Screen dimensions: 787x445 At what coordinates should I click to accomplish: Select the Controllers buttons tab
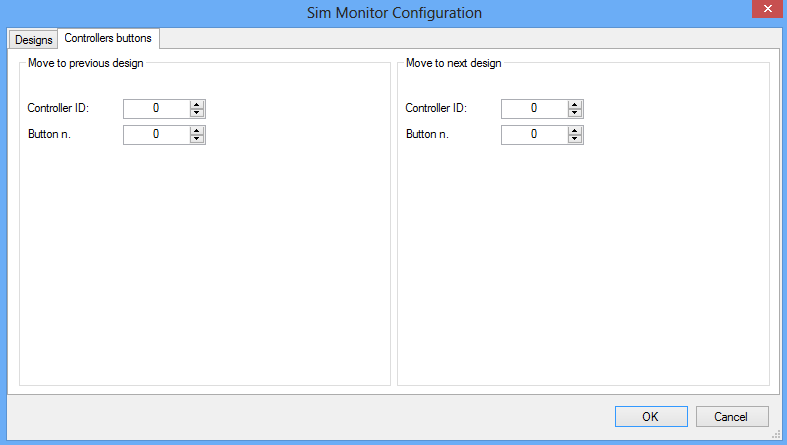(108, 38)
